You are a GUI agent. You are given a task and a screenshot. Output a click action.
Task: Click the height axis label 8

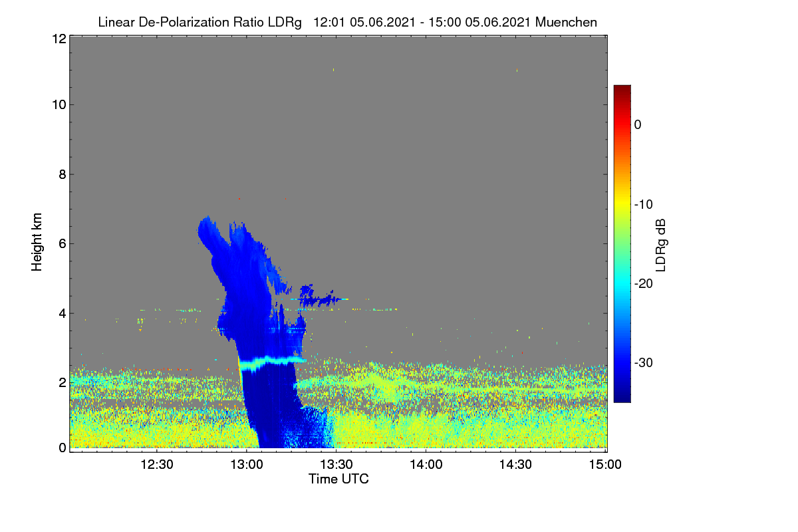tap(61, 174)
